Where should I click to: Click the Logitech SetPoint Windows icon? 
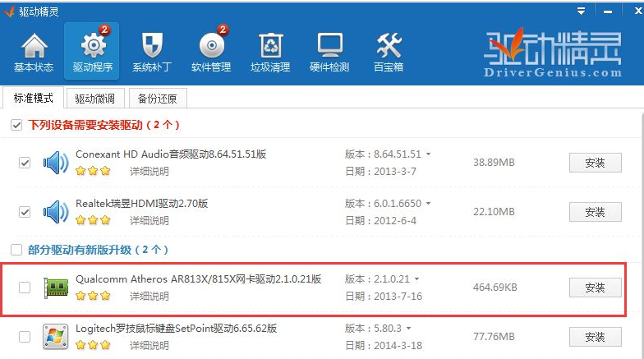click(x=56, y=337)
